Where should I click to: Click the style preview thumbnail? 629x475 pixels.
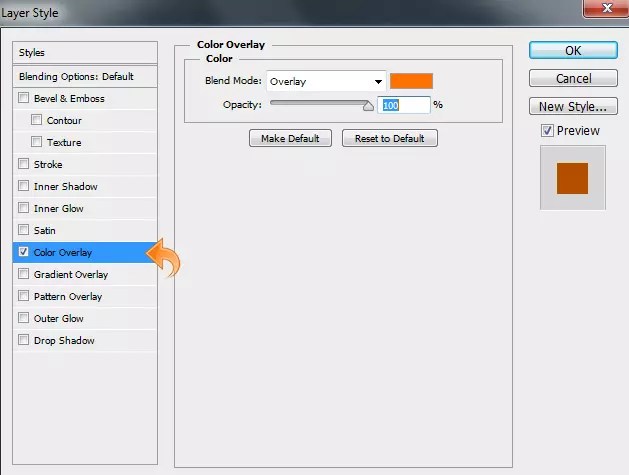572,178
